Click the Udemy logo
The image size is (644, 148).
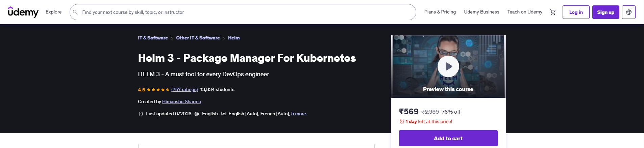(23, 12)
